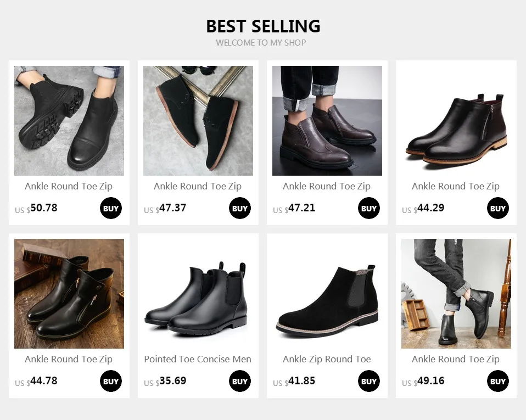Click the BUY button for $49.16 boots
This screenshot has height=420, width=526.
(498, 381)
